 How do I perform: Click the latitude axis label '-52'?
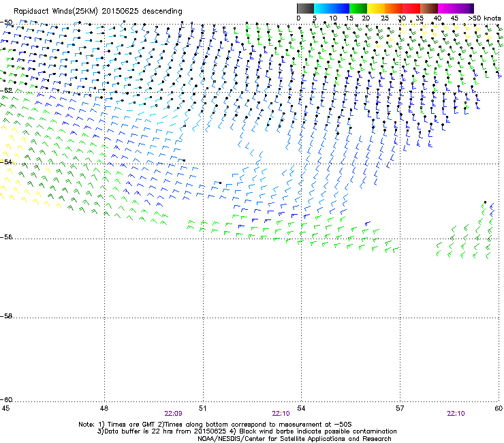tap(6, 91)
